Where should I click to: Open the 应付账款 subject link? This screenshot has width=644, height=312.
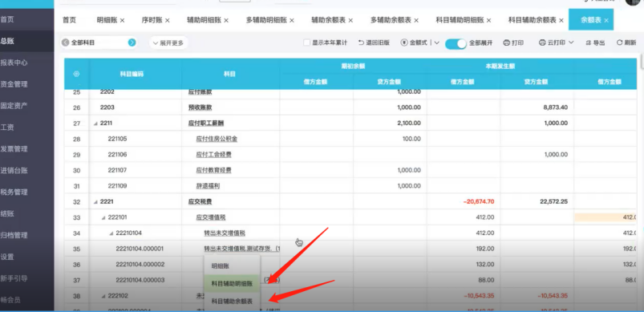tap(200, 92)
